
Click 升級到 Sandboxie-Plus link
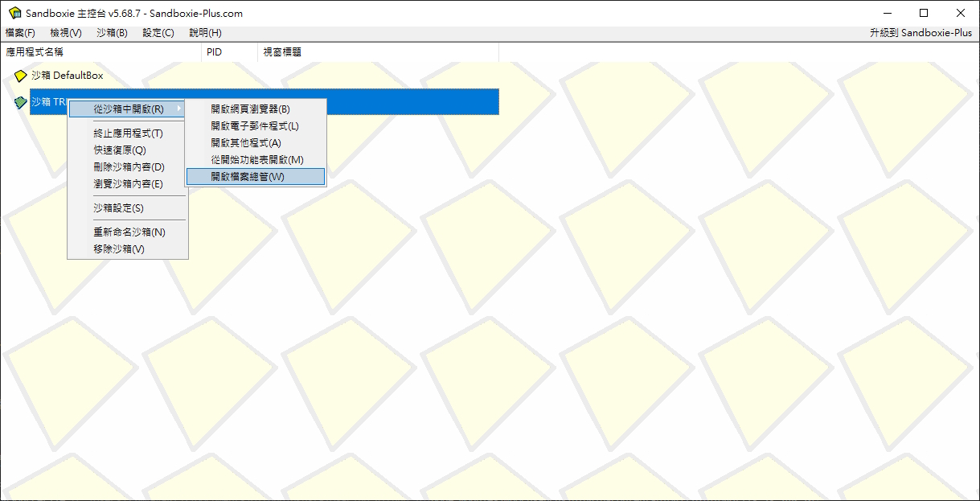pos(921,33)
